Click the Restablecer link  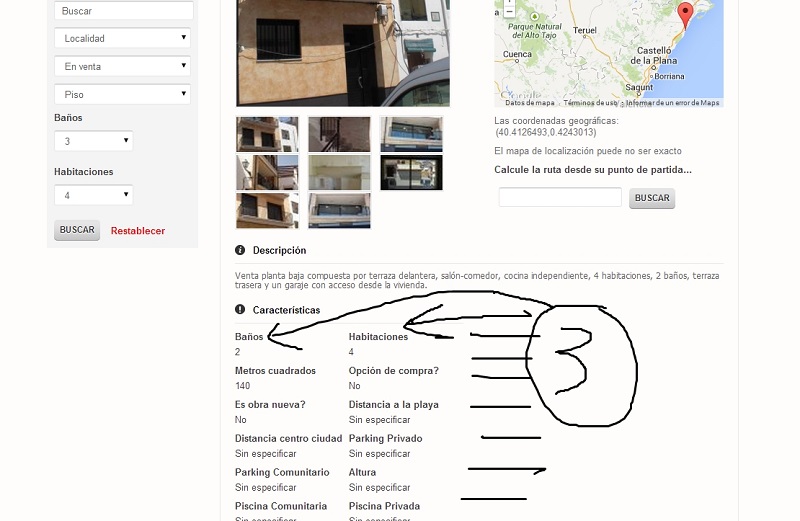pos(138,231)
